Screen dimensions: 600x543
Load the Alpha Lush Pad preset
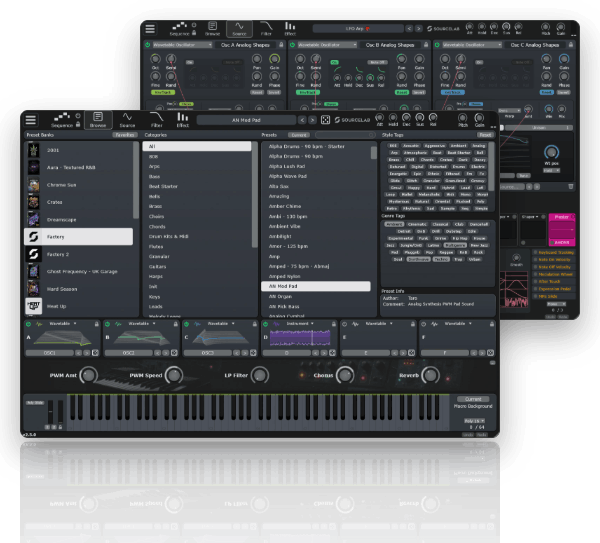(316, 166)
